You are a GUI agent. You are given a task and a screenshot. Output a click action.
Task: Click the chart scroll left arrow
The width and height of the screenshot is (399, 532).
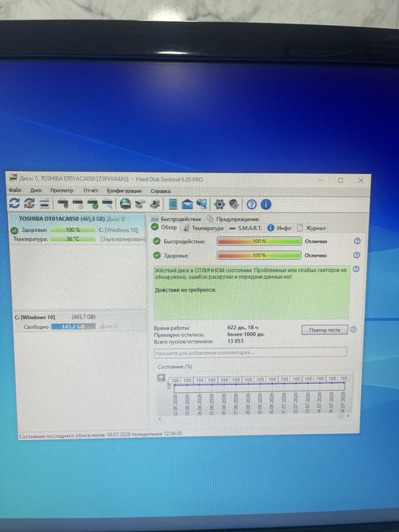[x=160, y=419]
